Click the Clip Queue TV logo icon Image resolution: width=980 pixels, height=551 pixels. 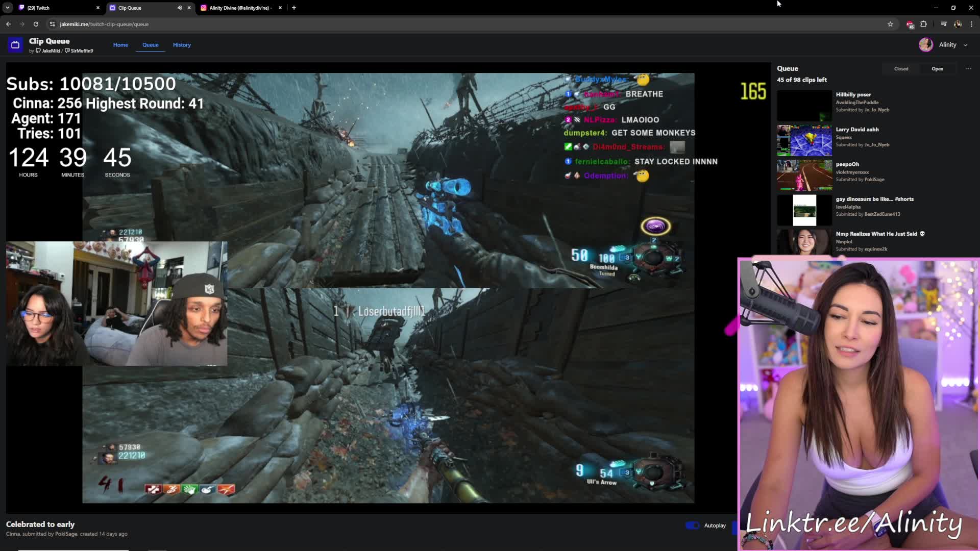(15, 45)
